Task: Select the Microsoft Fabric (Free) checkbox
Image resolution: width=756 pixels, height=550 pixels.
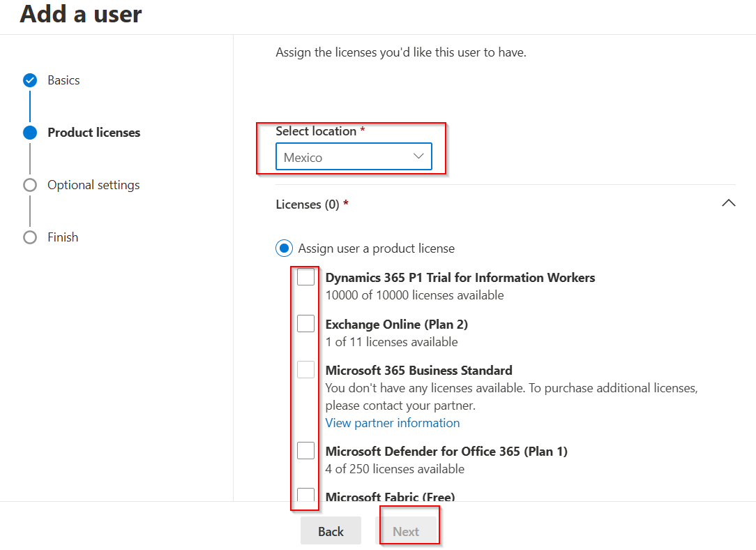Action: (x=306, y=496)
